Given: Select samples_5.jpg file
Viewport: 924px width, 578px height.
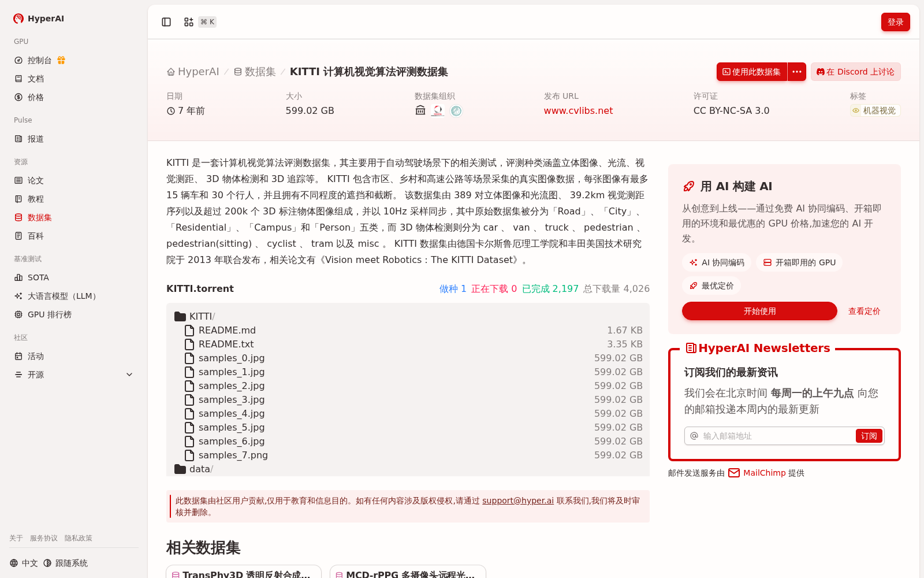Looking at the screenshot, I should coord(232,427).
